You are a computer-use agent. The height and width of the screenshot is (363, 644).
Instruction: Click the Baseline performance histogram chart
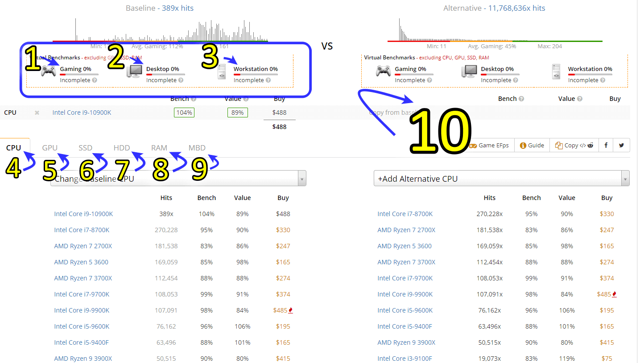[161, 29]
